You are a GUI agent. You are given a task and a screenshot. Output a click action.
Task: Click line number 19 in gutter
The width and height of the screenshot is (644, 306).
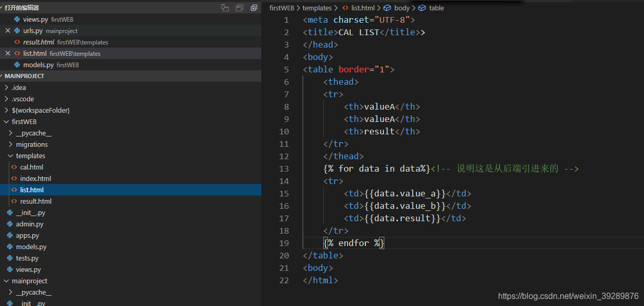284,243
